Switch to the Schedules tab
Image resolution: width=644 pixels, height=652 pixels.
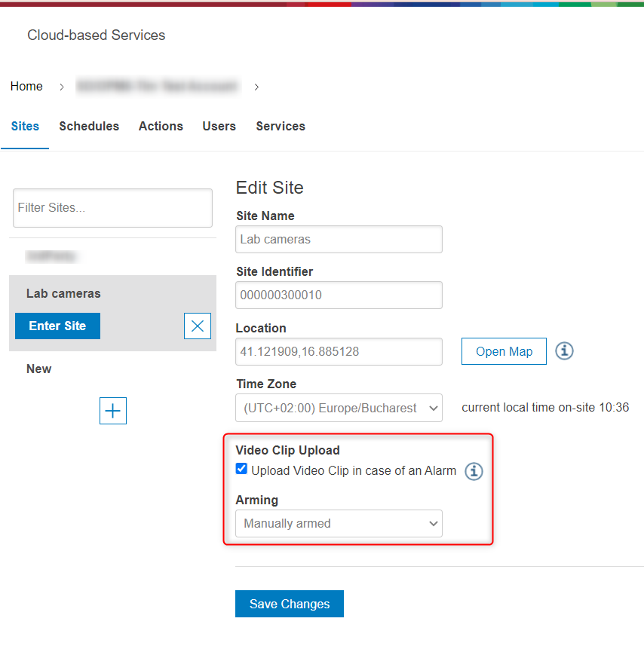[89, 126]
